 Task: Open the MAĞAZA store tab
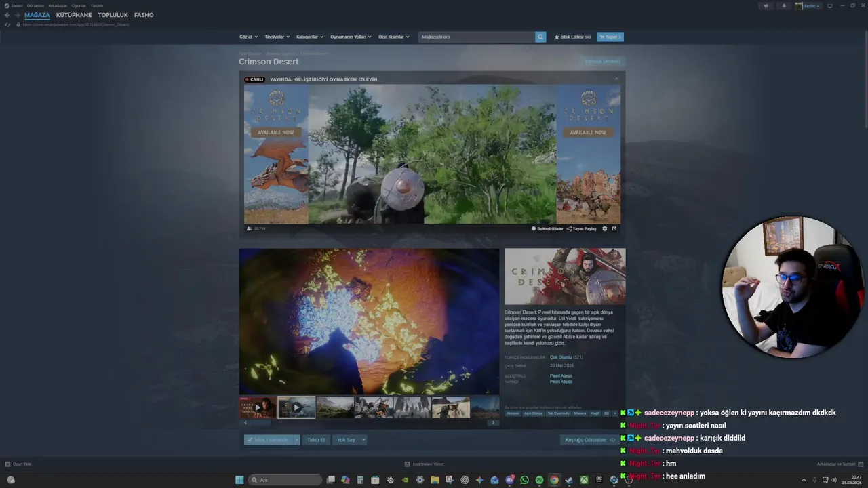point(37,15)
